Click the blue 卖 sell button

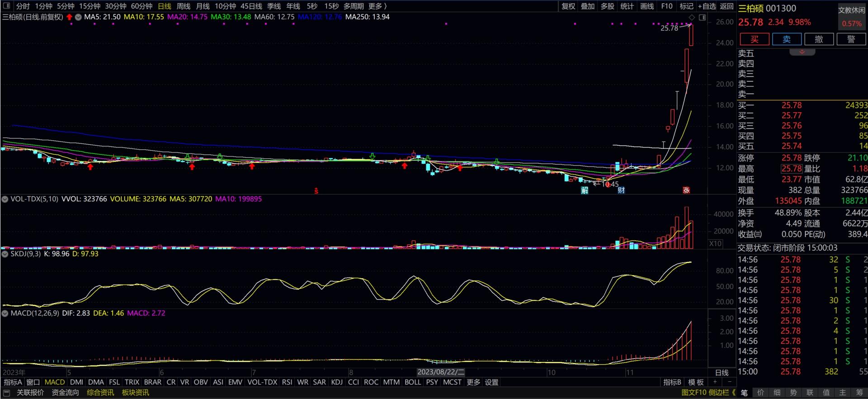tap(787, 39)
